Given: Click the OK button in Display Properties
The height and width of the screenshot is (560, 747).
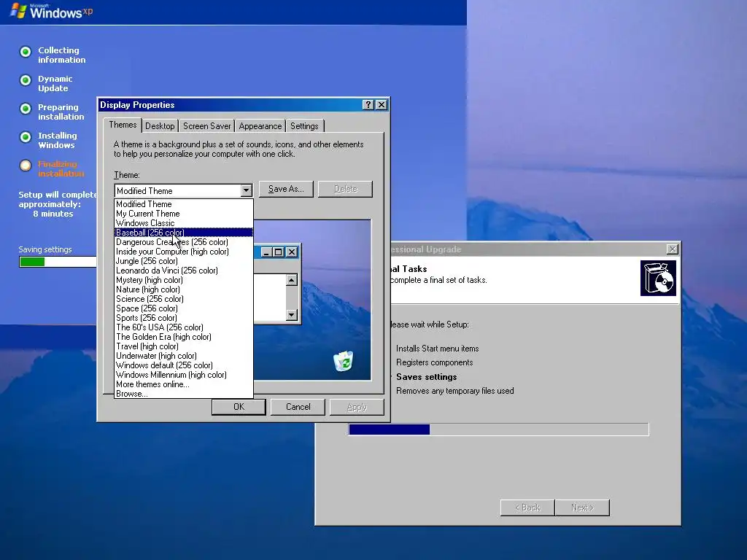Looking at the screenshot, I should click(239, 407).
